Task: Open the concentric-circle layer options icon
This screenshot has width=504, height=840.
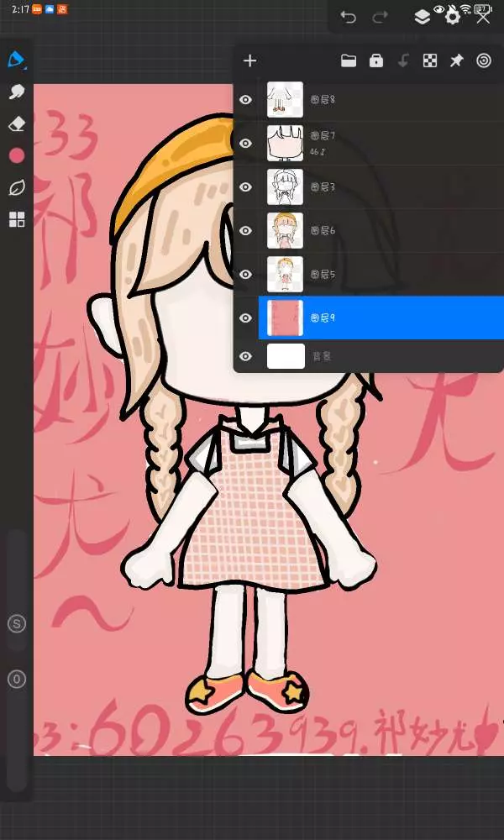Action: (x=483, y=60)
